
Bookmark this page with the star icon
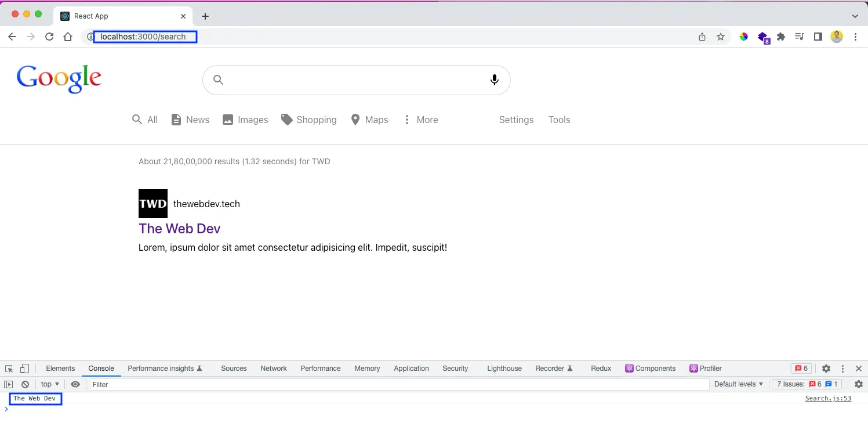click(x=721, y=37)
